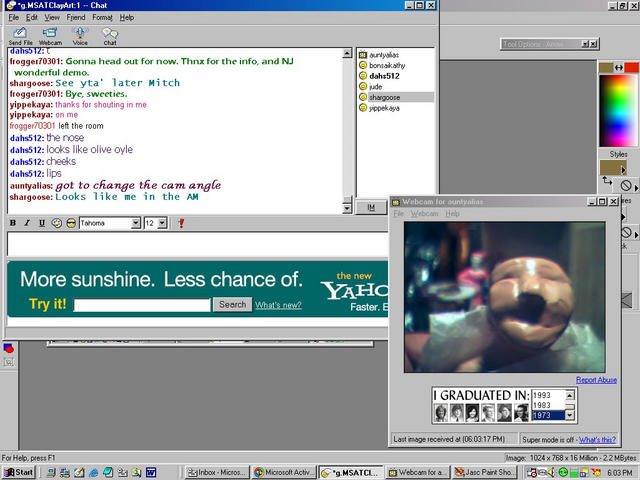
Task: Open the What's new? link
Action: pyautogui.click(x=278, y=305)
